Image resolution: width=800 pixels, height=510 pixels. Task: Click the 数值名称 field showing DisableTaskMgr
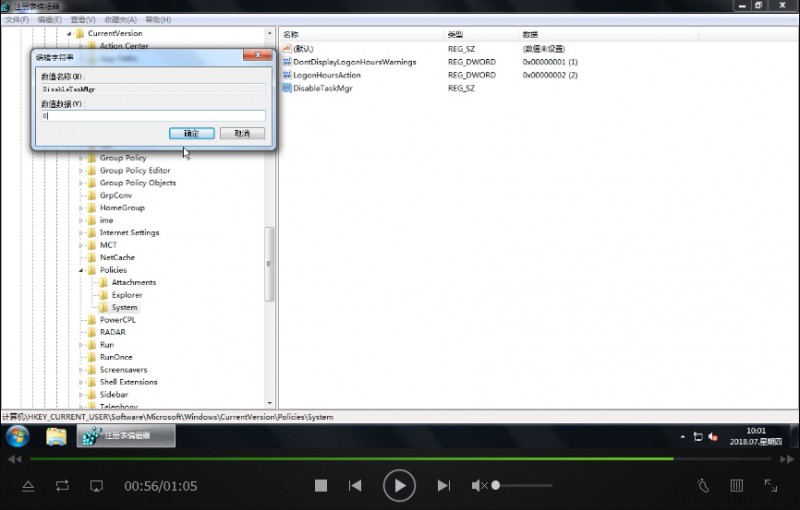[x=153, y=89]
